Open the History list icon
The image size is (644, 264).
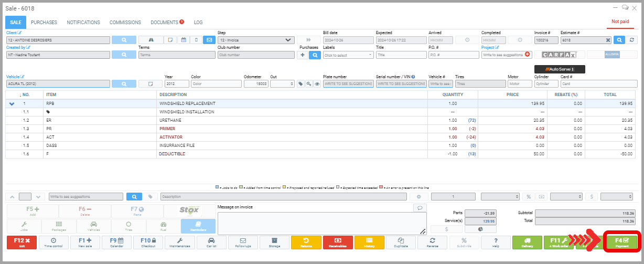[x=369, y=242]
